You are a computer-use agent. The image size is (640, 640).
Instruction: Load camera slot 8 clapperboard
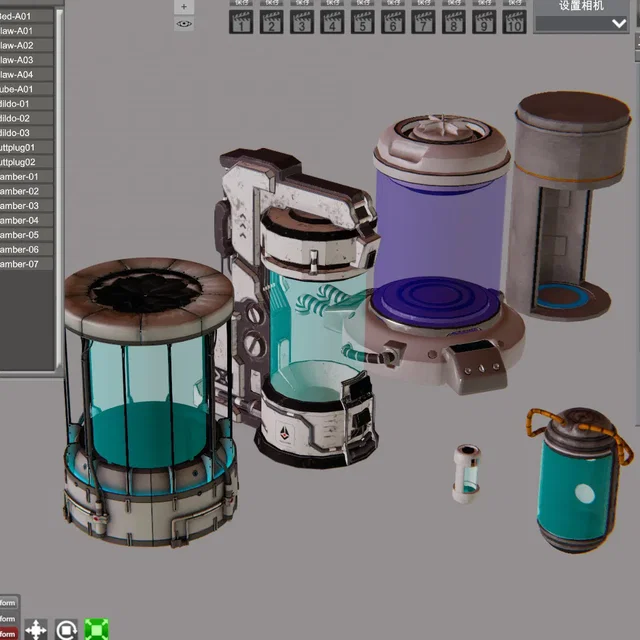tap(453, 22)
